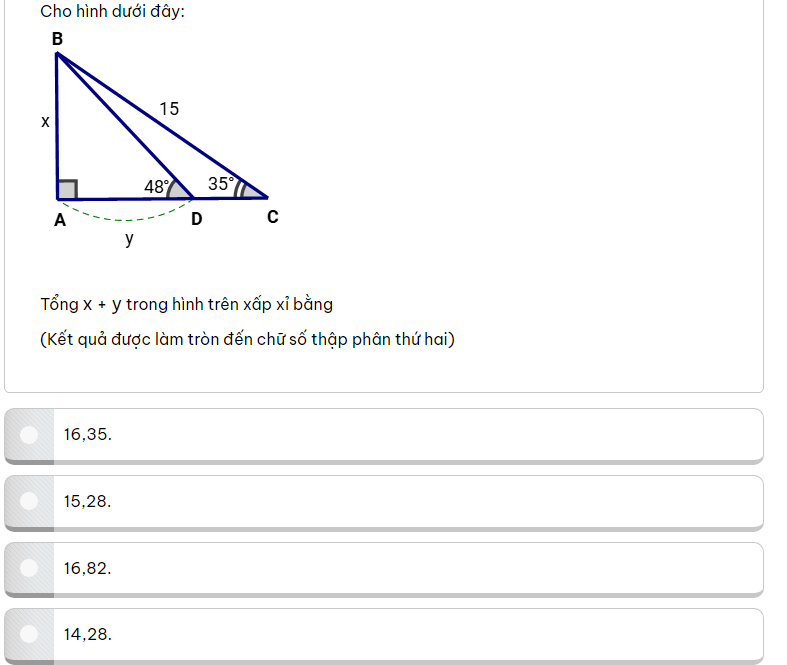Select the radio button for 16,35
Image resolution: width=787 pixels, height=665 pixels.
tap(30, 434)
